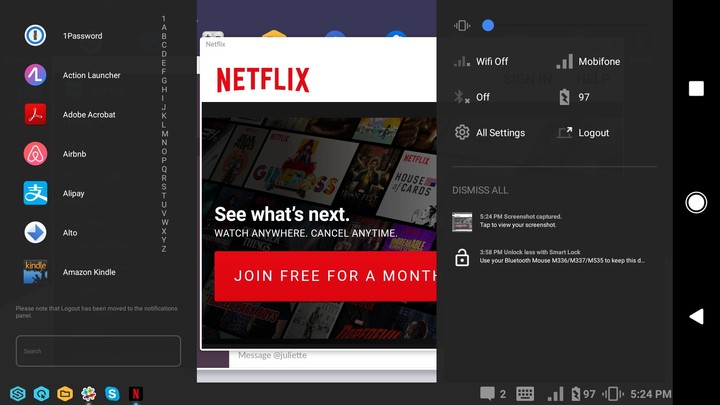Screen dimensions: 720x405
Task: Open 1Password from the app list
Action: [35, 35]
